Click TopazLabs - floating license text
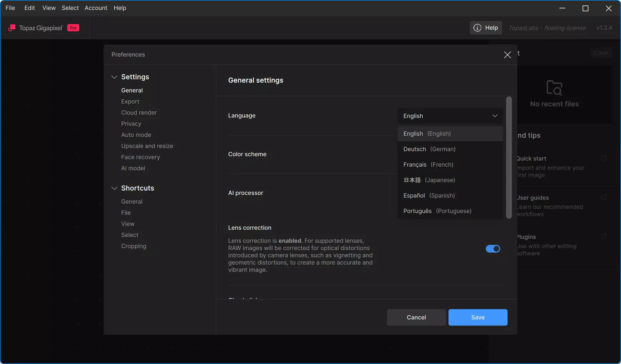 coord(547,28)
